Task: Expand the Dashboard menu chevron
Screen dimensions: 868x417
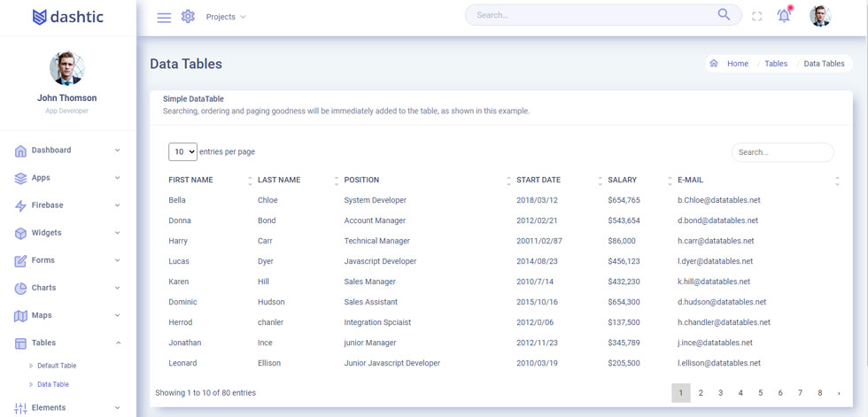Action: click(117, 150)
